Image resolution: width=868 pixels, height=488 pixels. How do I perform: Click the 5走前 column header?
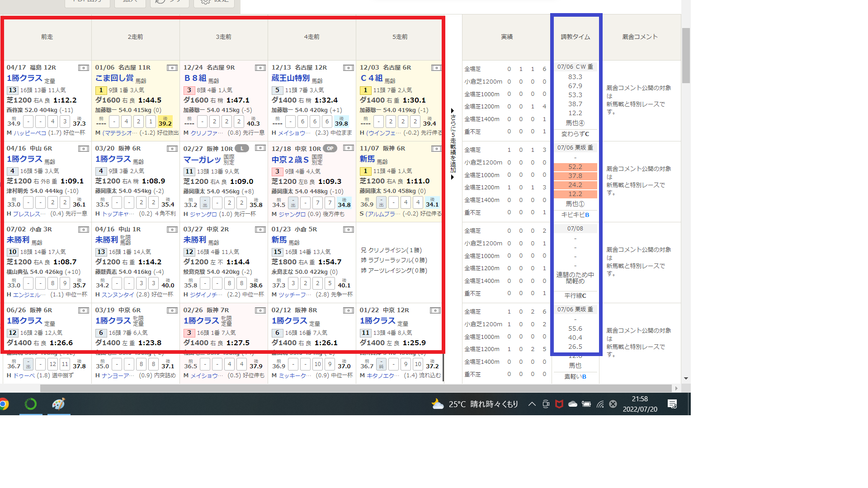pos(400,37)
